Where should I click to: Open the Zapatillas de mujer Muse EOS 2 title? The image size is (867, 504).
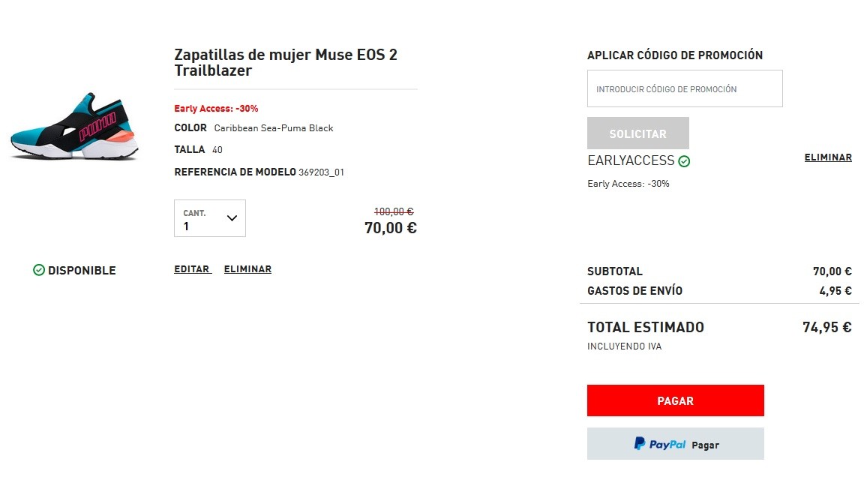[x=285, y=63]
